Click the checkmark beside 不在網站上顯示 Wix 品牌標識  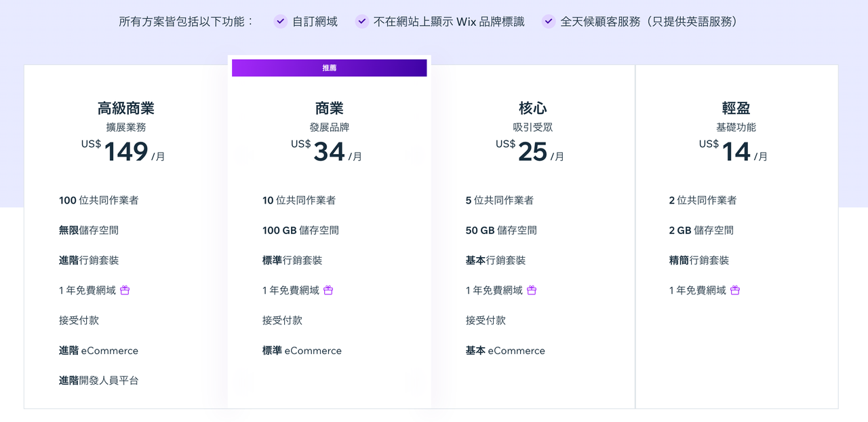[x=361, y=21]
